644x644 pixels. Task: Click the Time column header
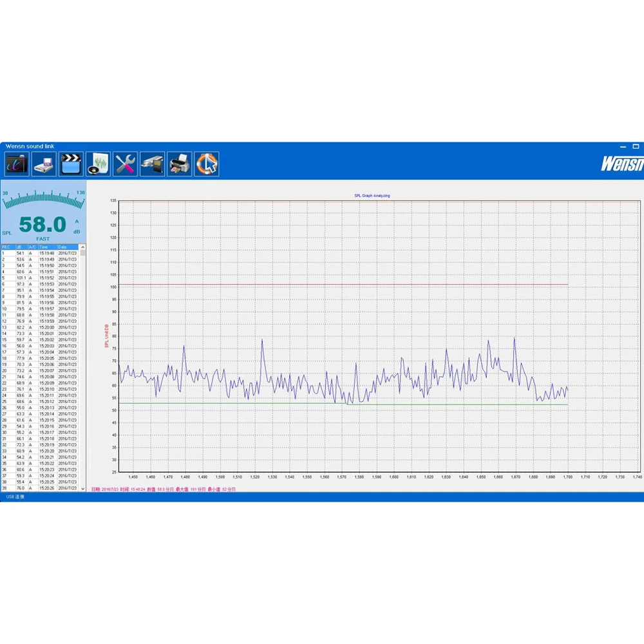[x=47, y=247]
